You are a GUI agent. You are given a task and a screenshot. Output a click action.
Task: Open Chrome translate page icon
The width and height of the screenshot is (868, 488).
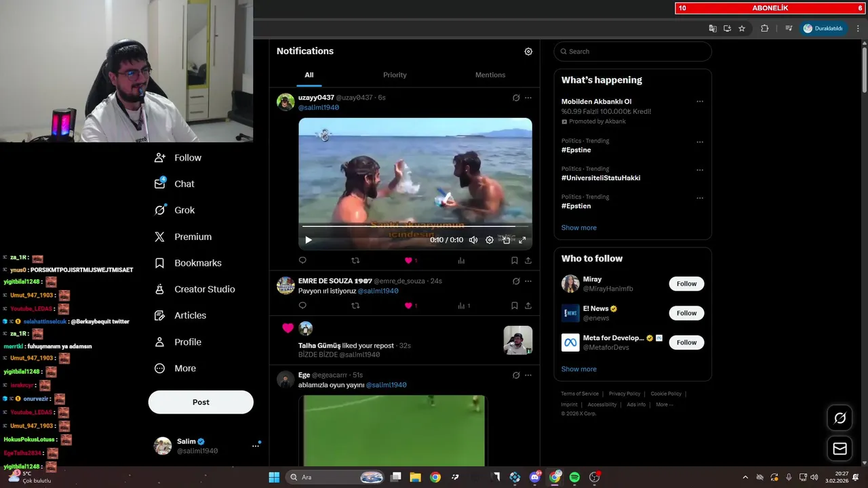point(713,28)
